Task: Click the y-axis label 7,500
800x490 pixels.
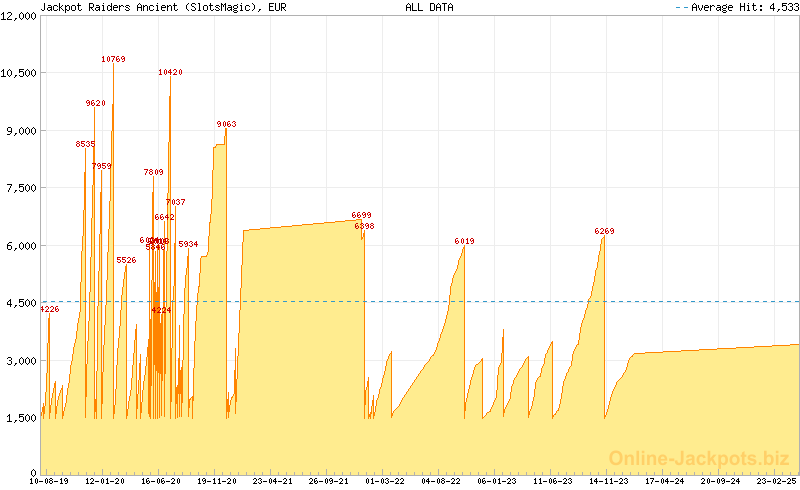Action: pyautogui.click(x=21, y=188)
